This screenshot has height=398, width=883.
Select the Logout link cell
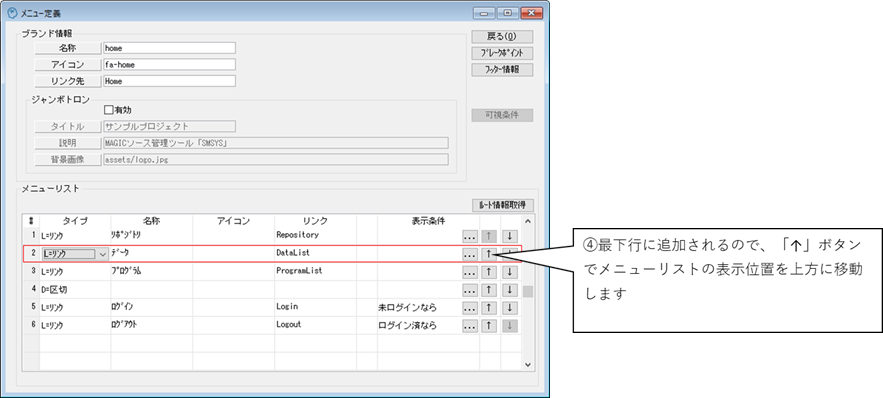tap(315, 325)
